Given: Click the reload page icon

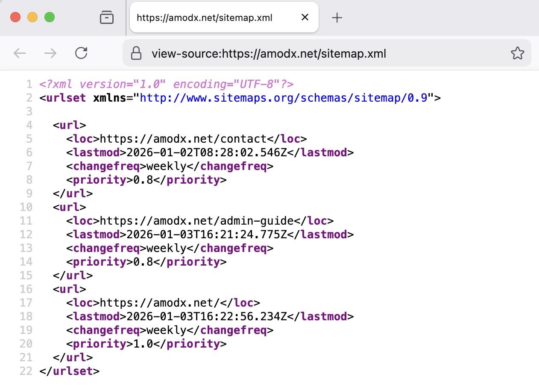Looking at the screenshot, I should (x=81, y=53).
